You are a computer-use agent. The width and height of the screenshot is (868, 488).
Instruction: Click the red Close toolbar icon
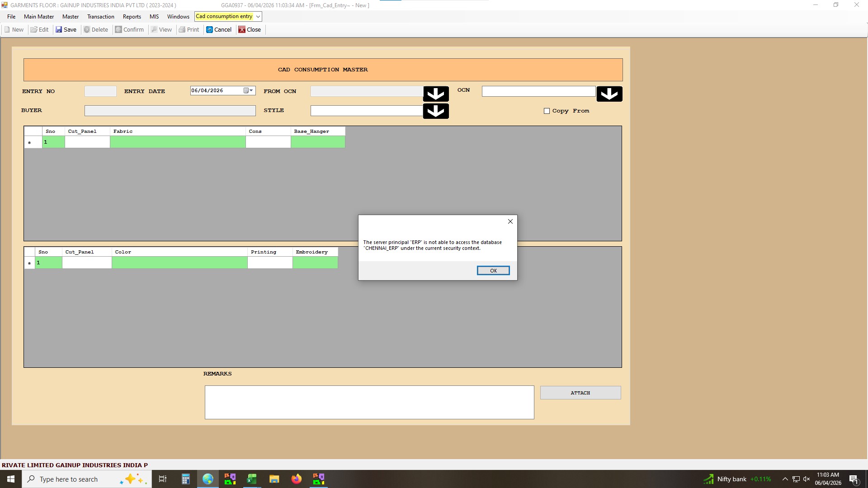[x=242, y=30]
